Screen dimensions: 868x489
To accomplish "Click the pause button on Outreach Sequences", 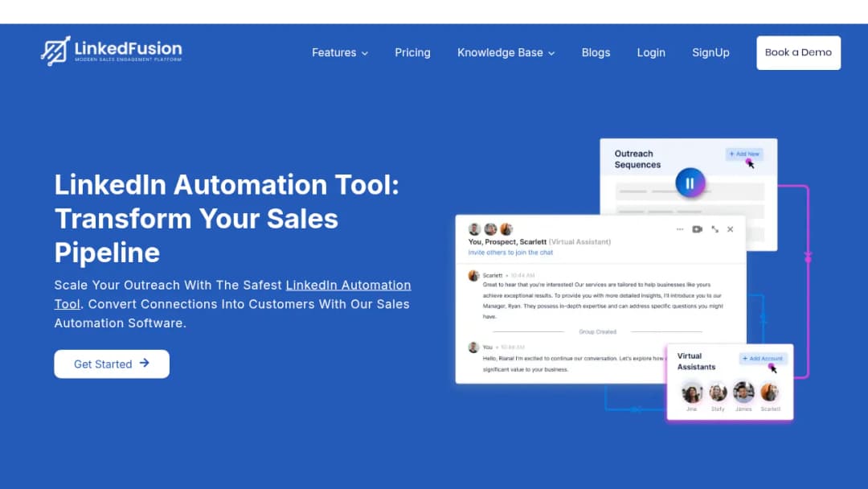I will click(x=690, y=183).
